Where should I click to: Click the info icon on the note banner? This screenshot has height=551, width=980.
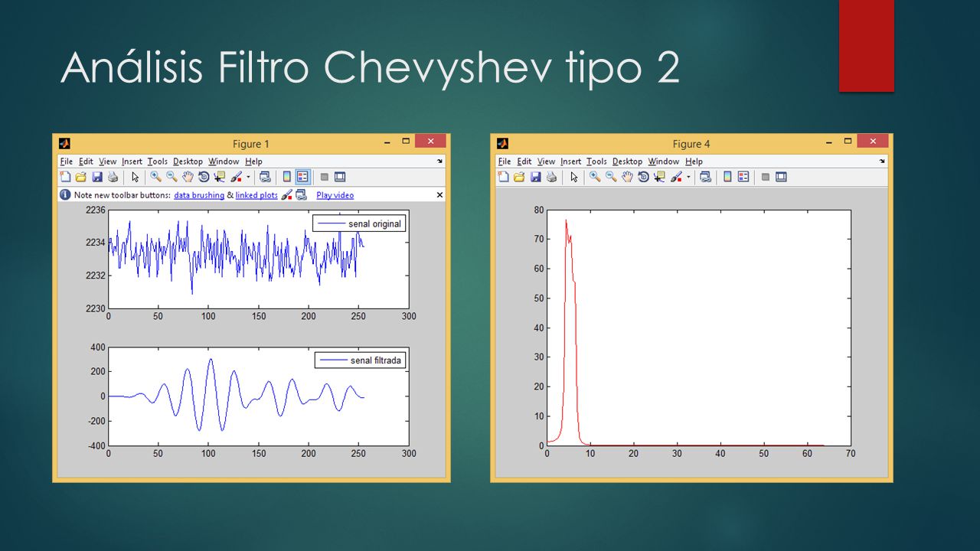point(65,194)
